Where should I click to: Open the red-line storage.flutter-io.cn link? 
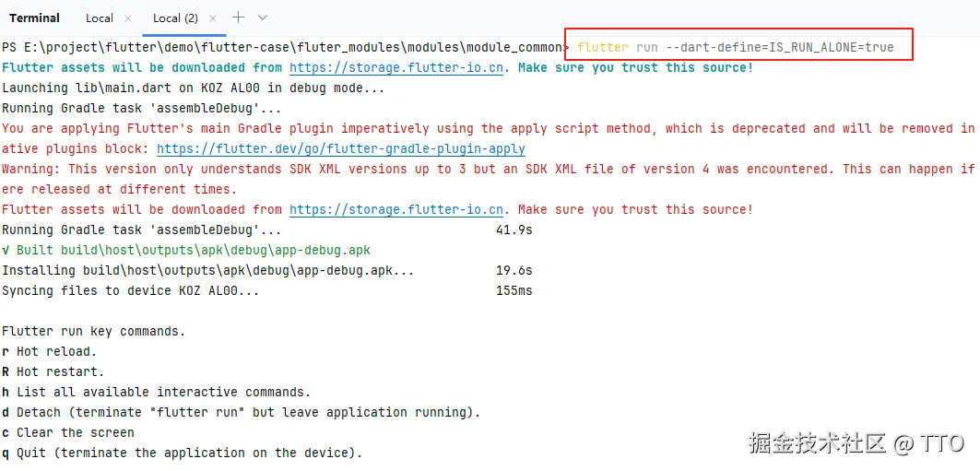(x=396, y=210)
